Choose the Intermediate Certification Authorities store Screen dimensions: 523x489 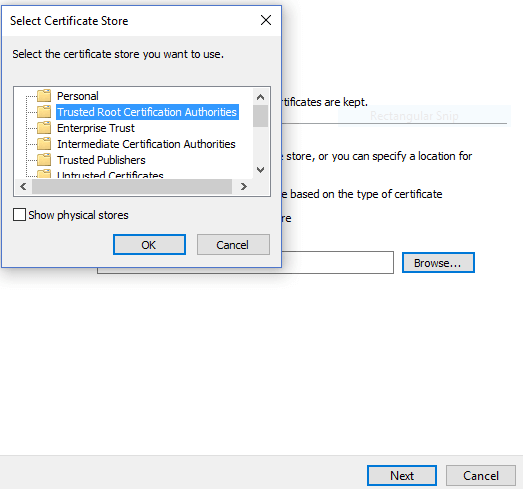tap(146, 144)
